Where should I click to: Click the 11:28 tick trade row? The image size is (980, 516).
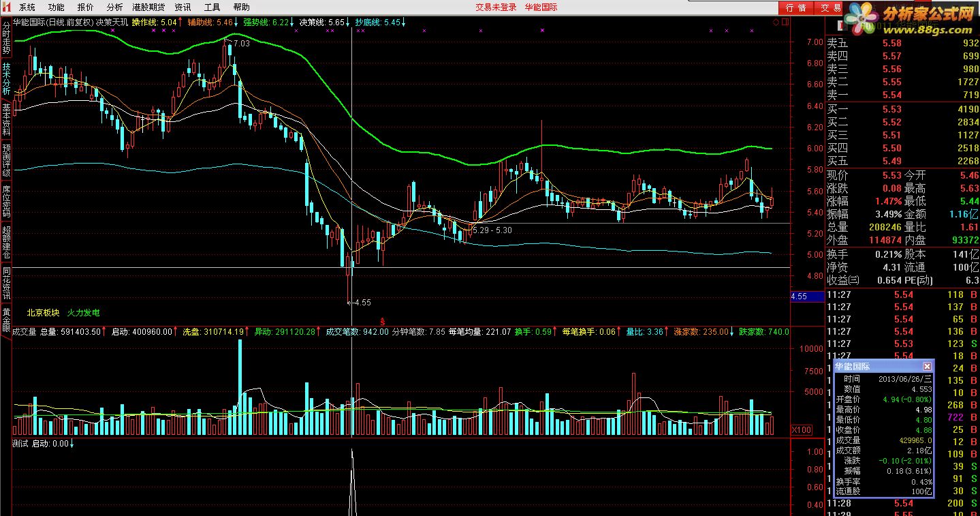click(x=902, y=503)
